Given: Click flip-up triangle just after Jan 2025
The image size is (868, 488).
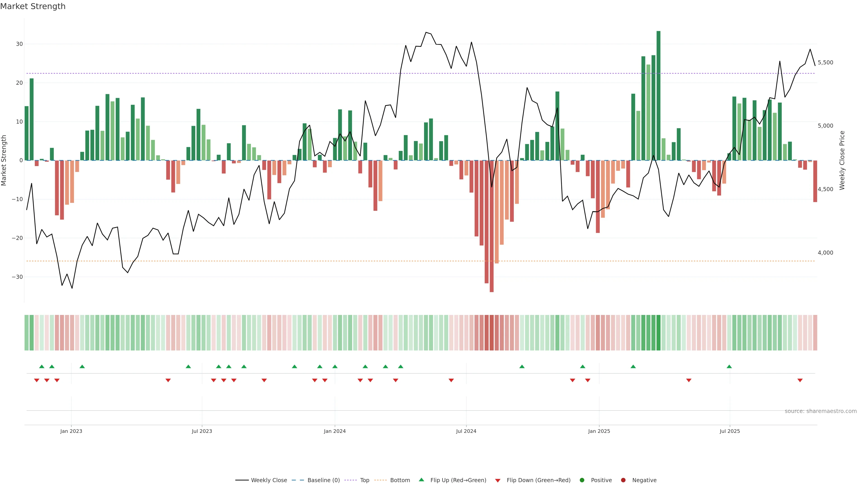Looking at the screenshot, I should coord(633,366).
